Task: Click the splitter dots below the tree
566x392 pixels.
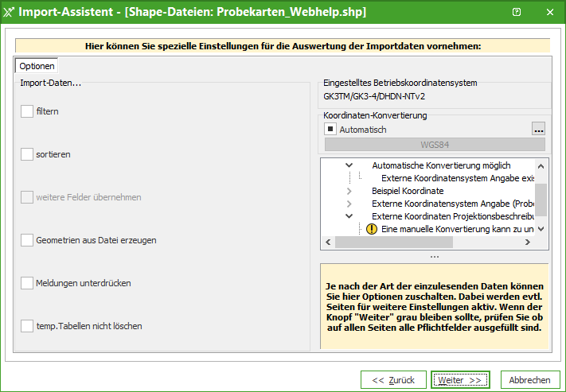Action: 434,257
